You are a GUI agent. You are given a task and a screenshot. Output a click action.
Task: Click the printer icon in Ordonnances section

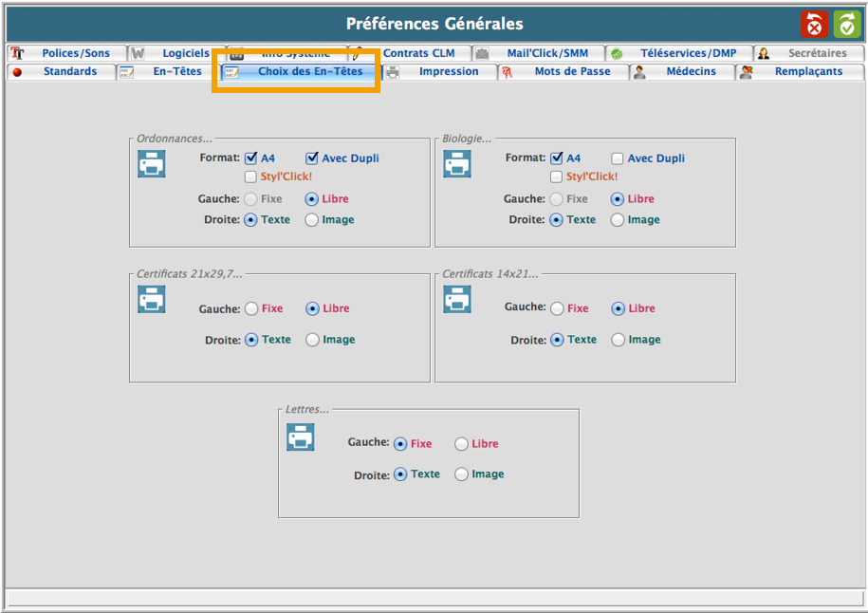coord(152,164)
